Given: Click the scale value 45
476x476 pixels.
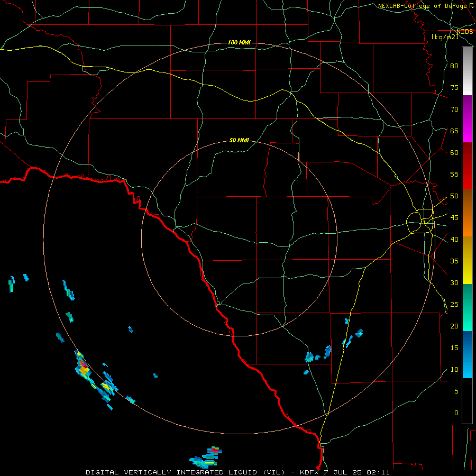Looking at the screenshot, I should pyautogui.click(x=454, y=218).
